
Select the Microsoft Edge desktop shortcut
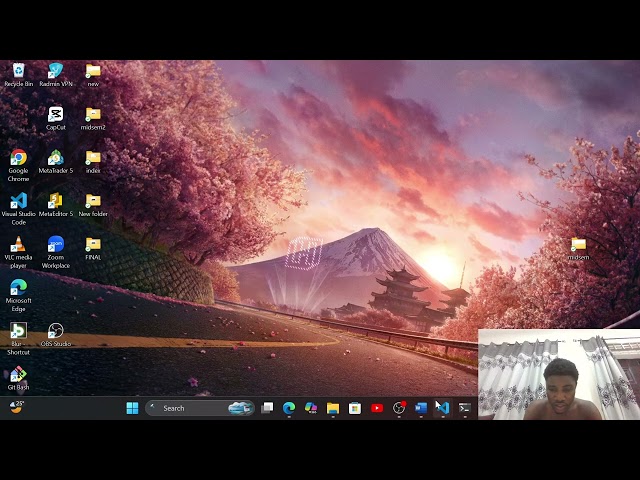click(x=18, y=296)
